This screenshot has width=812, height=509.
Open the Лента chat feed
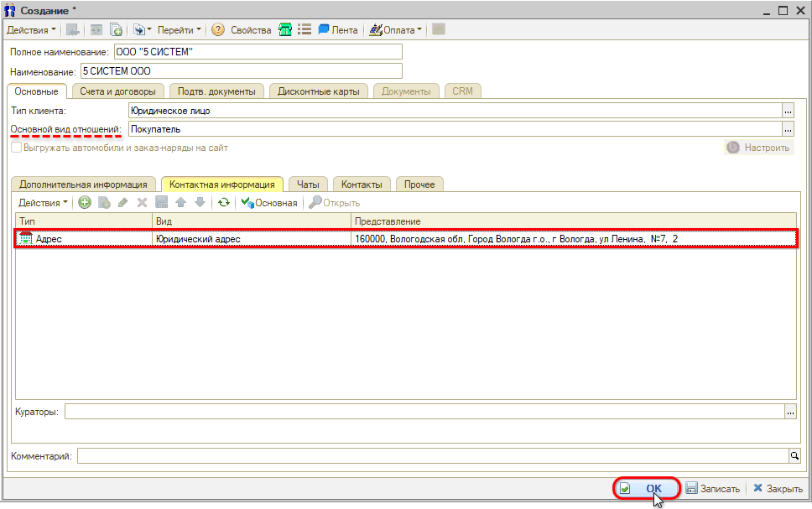pos(337,30)
